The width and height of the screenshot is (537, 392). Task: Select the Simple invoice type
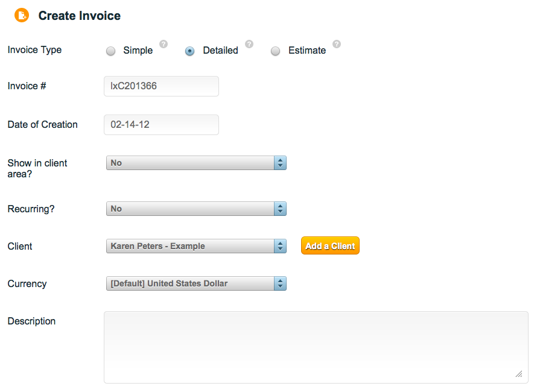[x=111, y=51]
